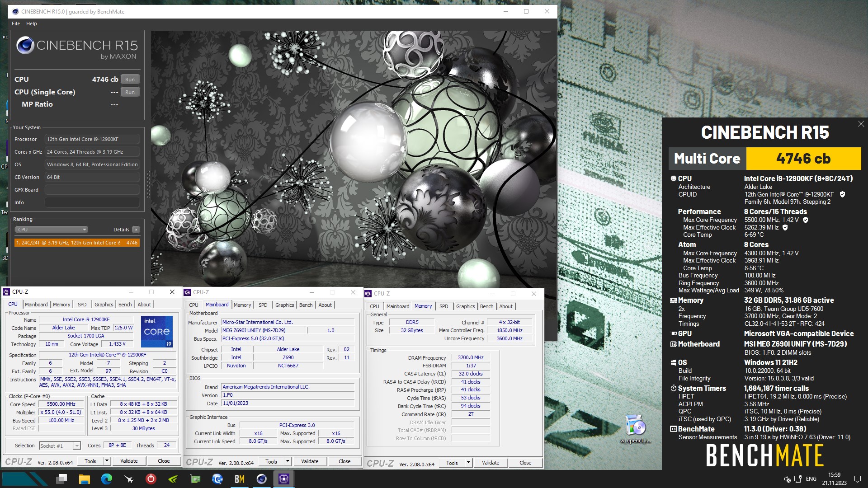Click the DRAM Frequency 3700.0 MHz value
The height and width of the screenshot is (488, 868).
[471, 357]
